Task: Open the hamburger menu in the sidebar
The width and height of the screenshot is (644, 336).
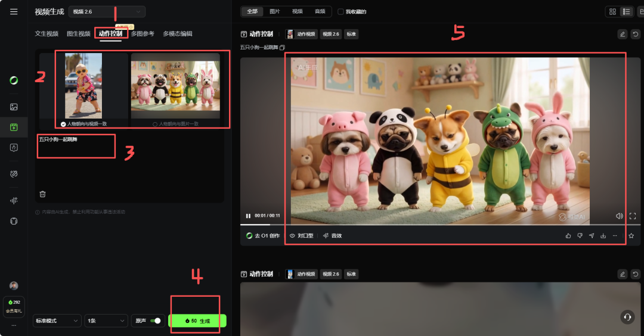Action: [14, 11]
